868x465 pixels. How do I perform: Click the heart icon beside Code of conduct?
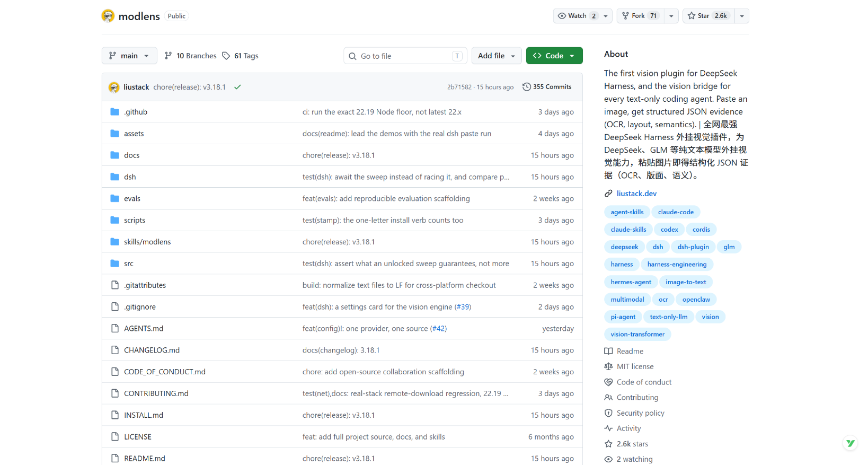(608, 382)
